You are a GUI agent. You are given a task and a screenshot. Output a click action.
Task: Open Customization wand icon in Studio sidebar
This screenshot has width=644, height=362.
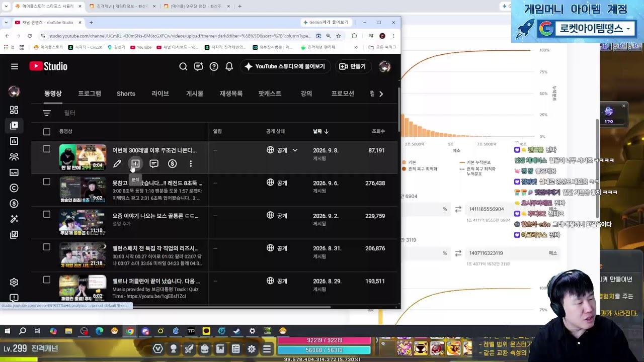click(14, 219)
